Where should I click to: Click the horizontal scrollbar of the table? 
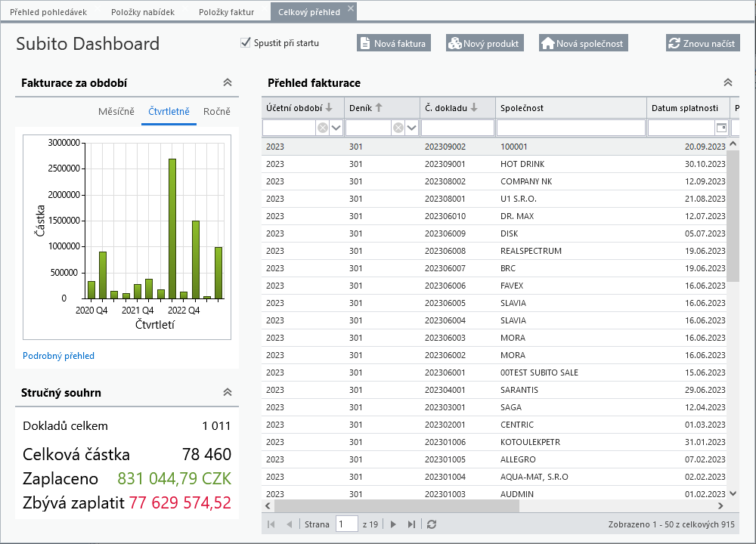(396, 506)
